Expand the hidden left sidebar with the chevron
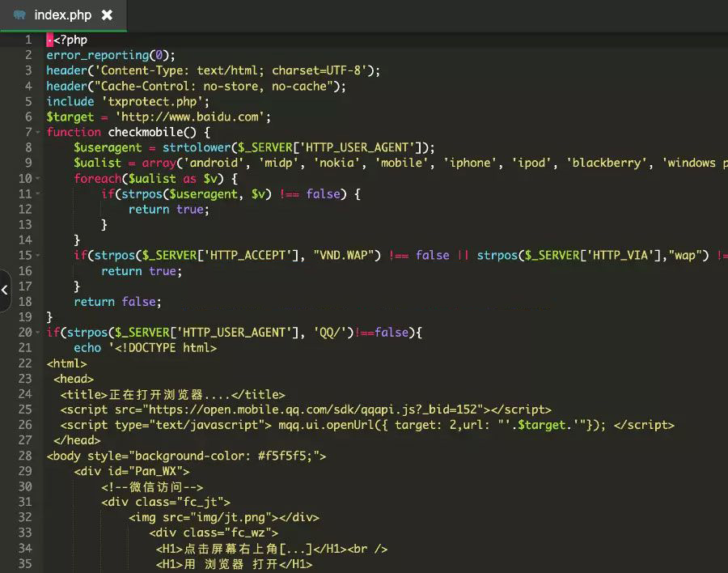 [x=5, y=290]
